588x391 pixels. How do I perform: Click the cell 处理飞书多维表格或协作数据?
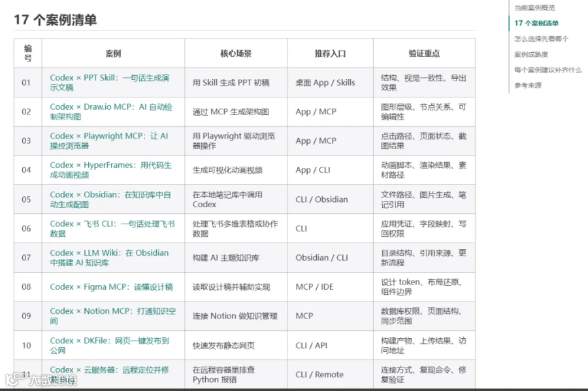click(235, 229)
